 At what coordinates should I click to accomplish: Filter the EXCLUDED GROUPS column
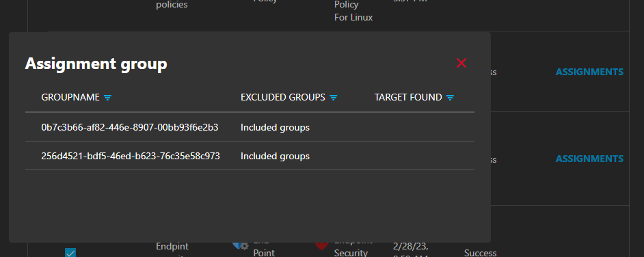pyautogui.click(x=334, y=98)
